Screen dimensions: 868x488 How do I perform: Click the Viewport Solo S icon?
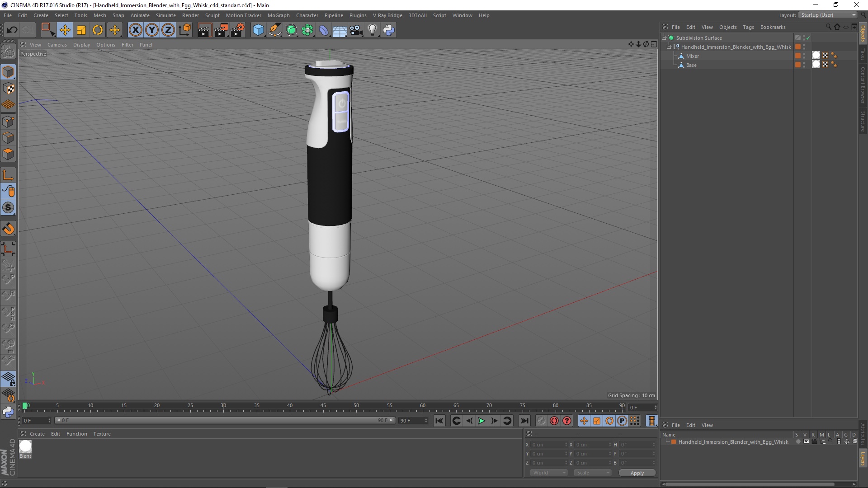8,208
